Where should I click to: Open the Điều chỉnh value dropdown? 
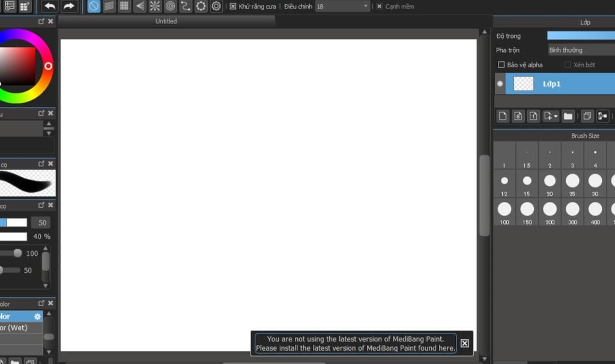366,6
